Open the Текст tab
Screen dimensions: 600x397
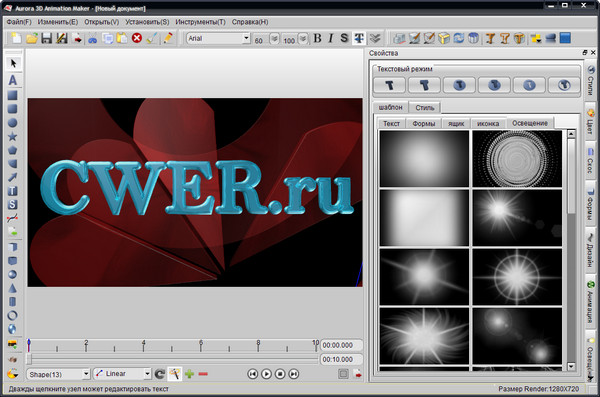pyautogui.click(x=391, y=123)
